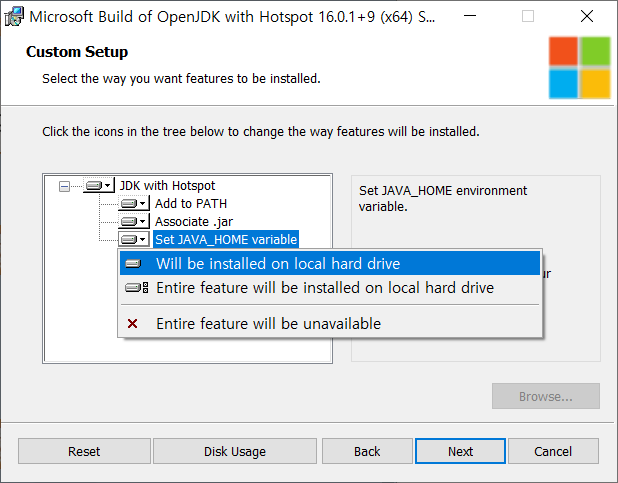The width and height of the screenshot is (618, 483).
Task: Open Set JAVA_HOME variable feature dropdown icon
Action: [x=134, y=239]
